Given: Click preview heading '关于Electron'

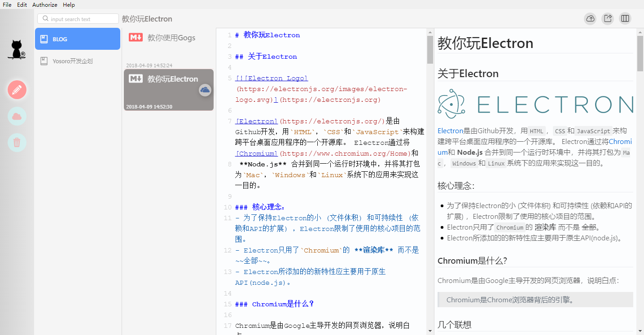Looking at the screenshot, I should 468,74.
